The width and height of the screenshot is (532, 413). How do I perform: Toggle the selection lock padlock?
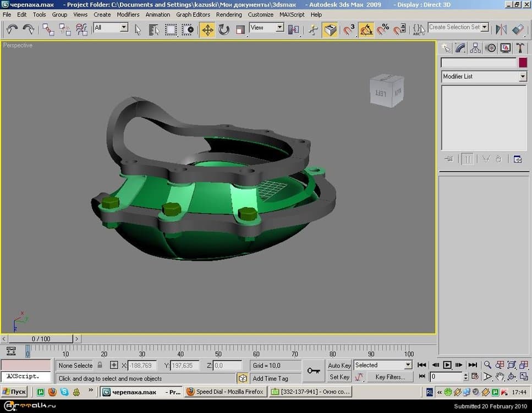(100, 365)
